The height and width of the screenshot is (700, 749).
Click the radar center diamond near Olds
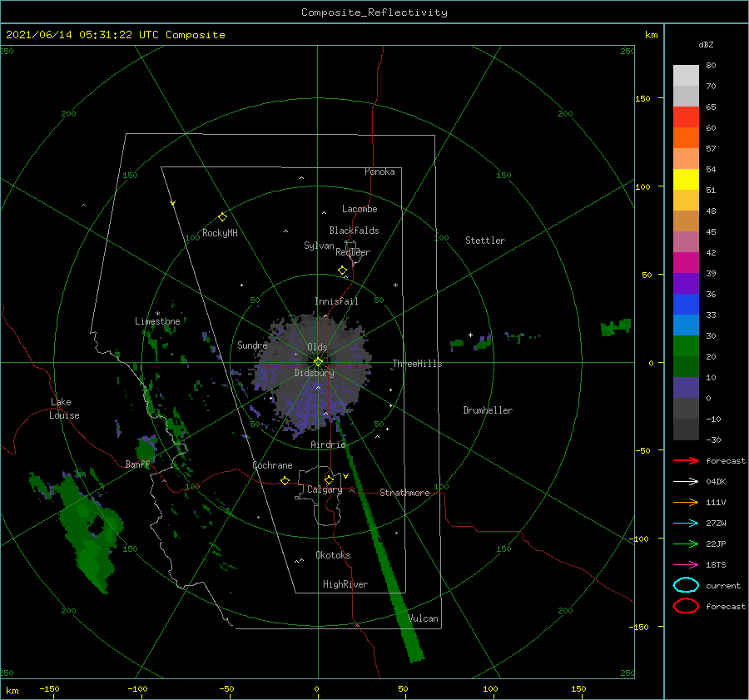[318, 362]
